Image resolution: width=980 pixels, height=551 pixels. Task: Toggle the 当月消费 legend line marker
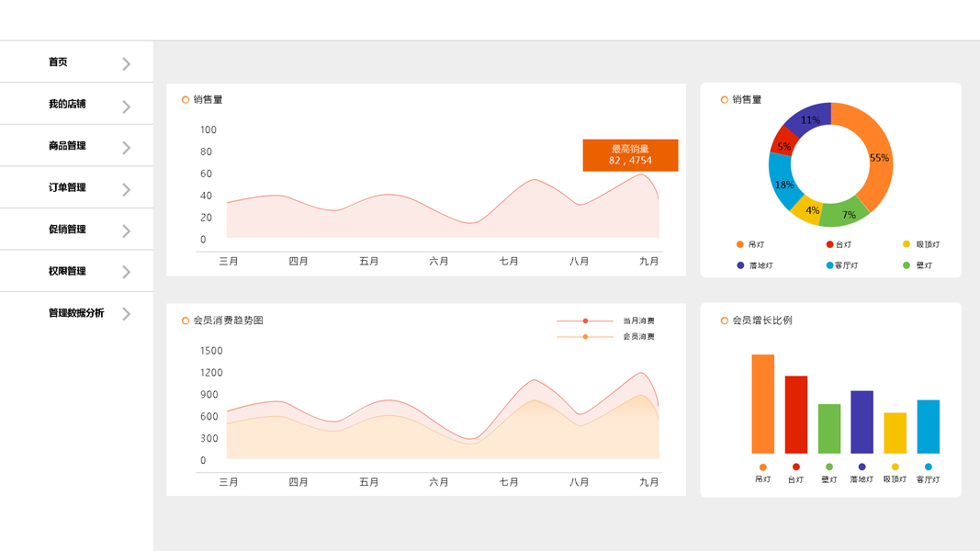(x=585, y=321)
